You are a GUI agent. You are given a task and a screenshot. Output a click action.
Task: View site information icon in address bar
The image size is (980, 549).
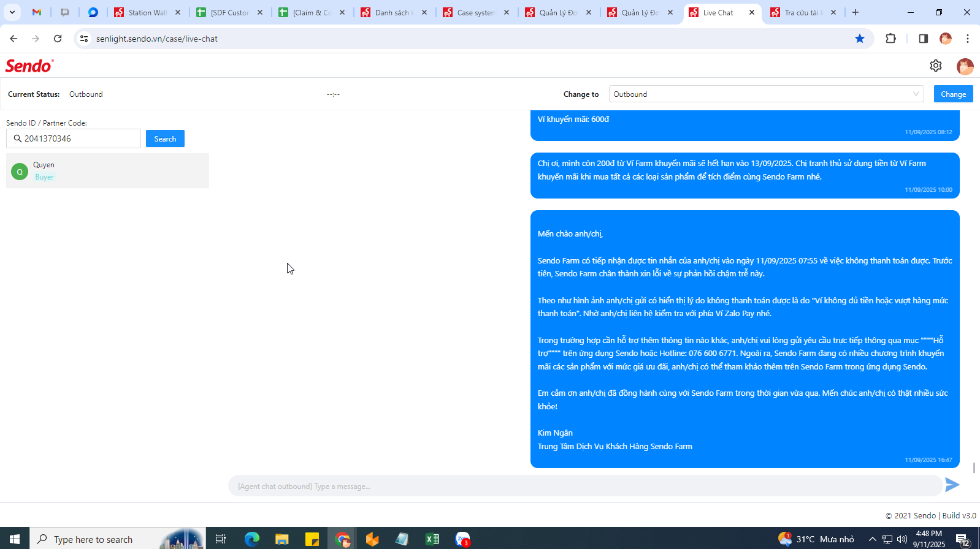(84, 39)
